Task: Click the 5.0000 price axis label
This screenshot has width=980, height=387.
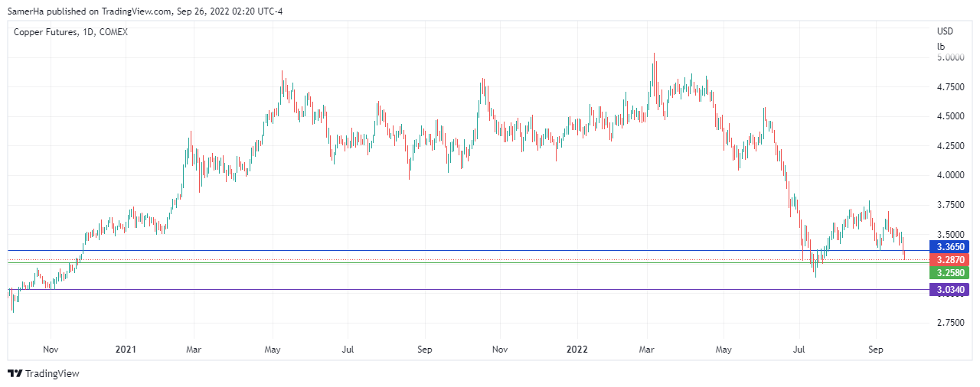Action: [x=950, y=57]
